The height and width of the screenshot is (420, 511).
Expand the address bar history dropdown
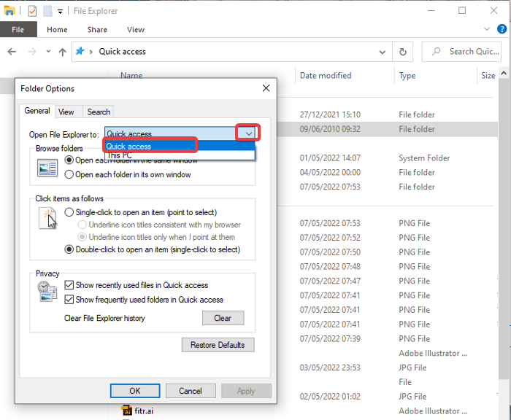coord(383,52)
